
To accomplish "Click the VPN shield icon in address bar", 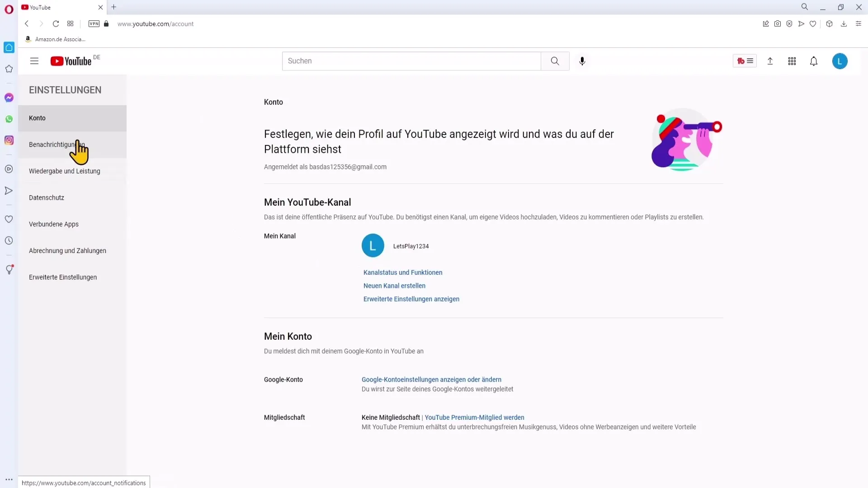I will [x=94, y=24].
